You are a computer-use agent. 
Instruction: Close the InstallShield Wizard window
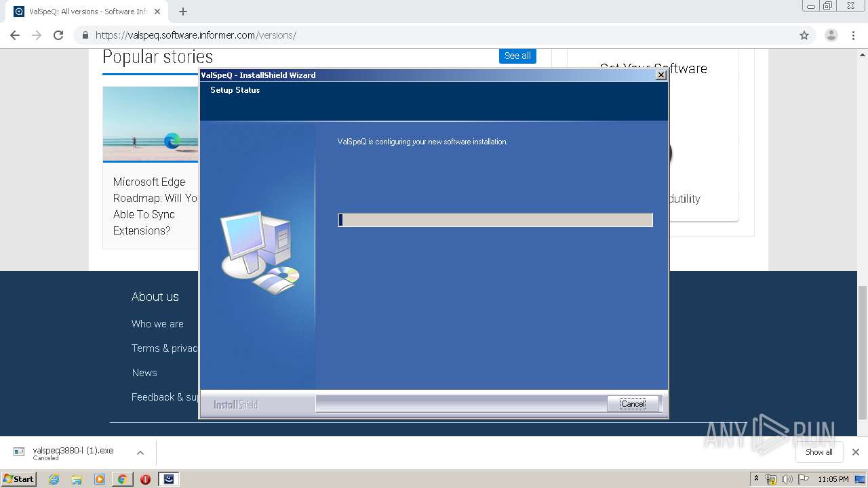coord(660,75)
